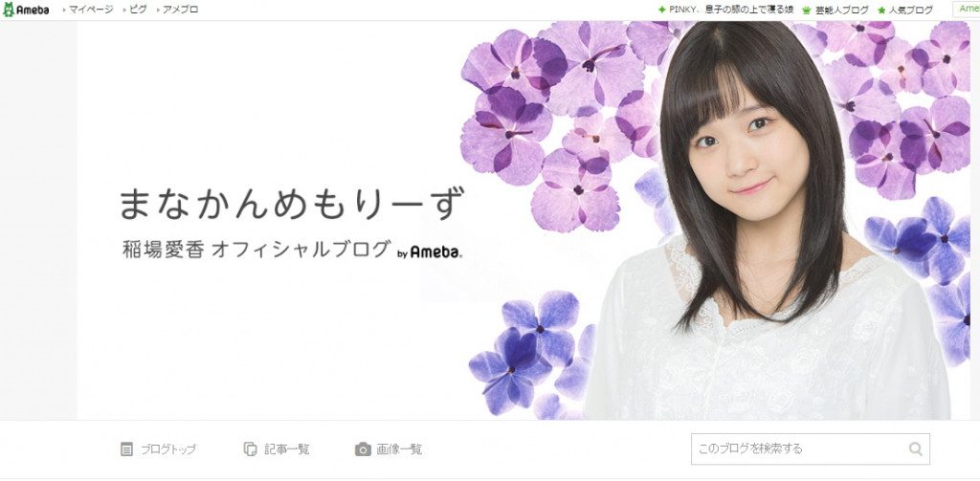Switch to the 記事一覧 tab

coord(277,449)
